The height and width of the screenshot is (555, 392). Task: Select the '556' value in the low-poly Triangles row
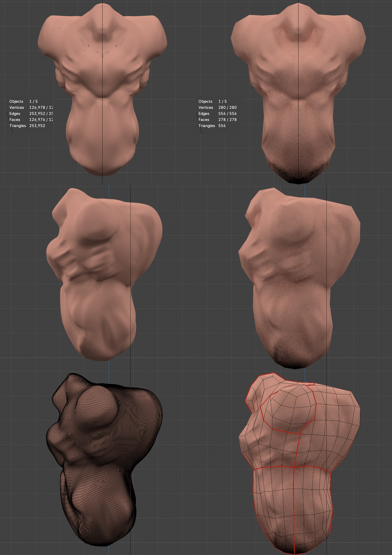point(222,126)
